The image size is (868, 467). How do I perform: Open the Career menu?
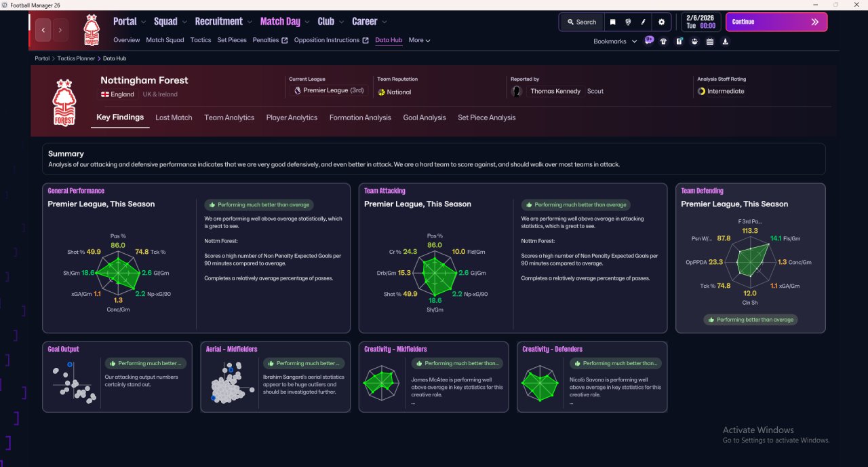pyautogui.click(x=369, y=22)
